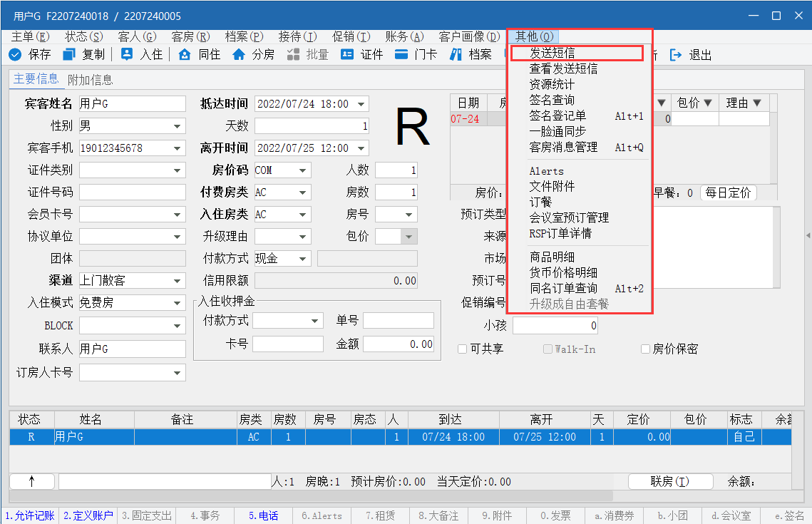Open the 0.发票 bottom tab

555,515
